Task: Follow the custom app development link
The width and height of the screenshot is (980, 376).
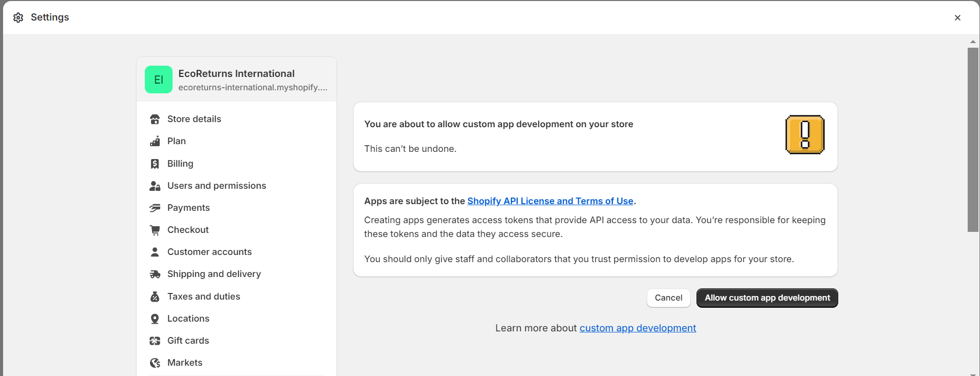Action: point(637,328)
